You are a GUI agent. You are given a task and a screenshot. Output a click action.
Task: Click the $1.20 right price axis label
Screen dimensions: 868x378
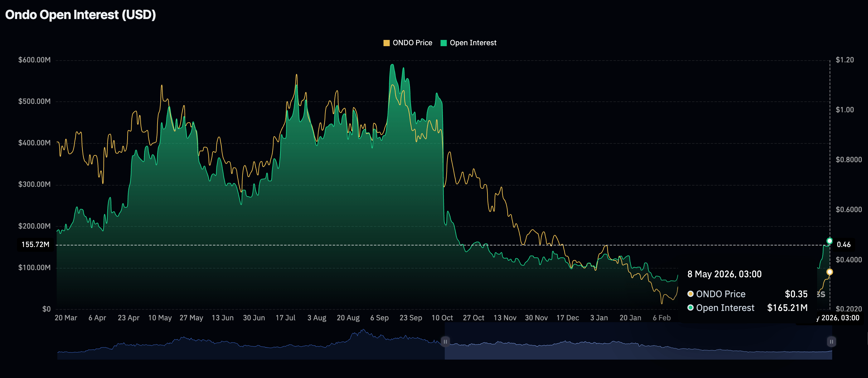click(x=845, y=60)
